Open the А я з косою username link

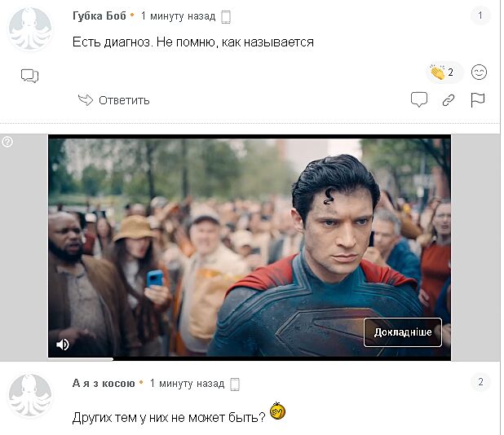pyautogui.click(x=104, y=383)
